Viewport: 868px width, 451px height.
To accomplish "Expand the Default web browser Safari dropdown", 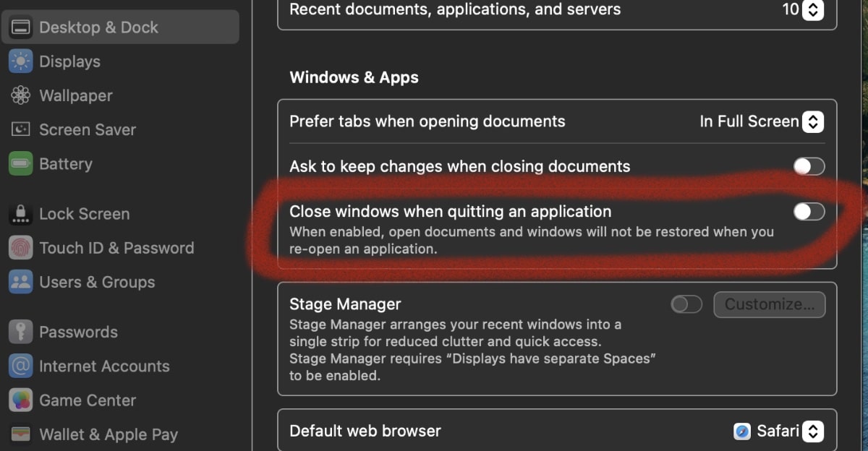I will click(x=813, y=431).
